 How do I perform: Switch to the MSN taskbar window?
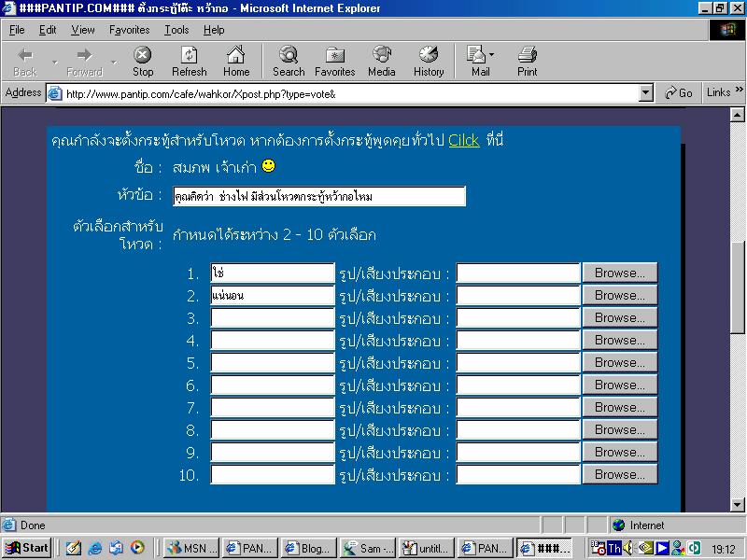192,548
